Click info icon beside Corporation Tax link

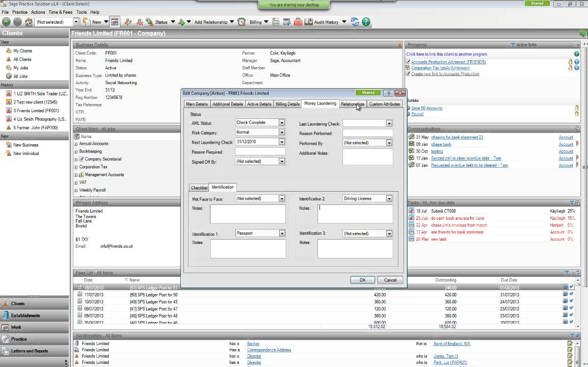coord(577,68)
